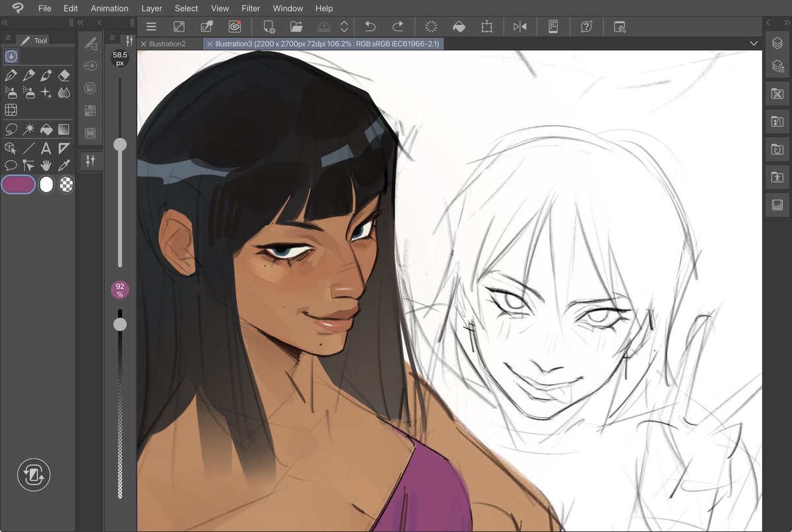Viewport: 792px width, 532px height.
Task: Open the Clip Studio support question icon
Action: [587, 26]
